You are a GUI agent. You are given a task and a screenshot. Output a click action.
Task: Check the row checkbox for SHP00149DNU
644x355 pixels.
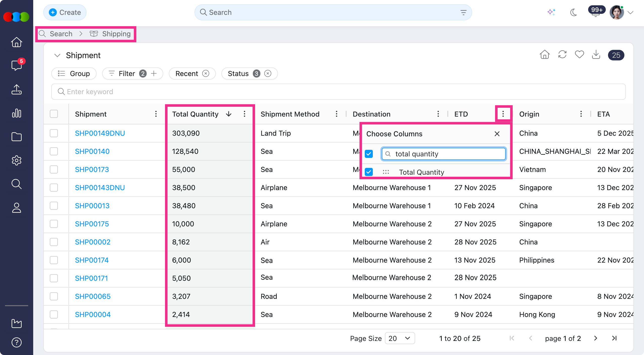tap(54, 133)
